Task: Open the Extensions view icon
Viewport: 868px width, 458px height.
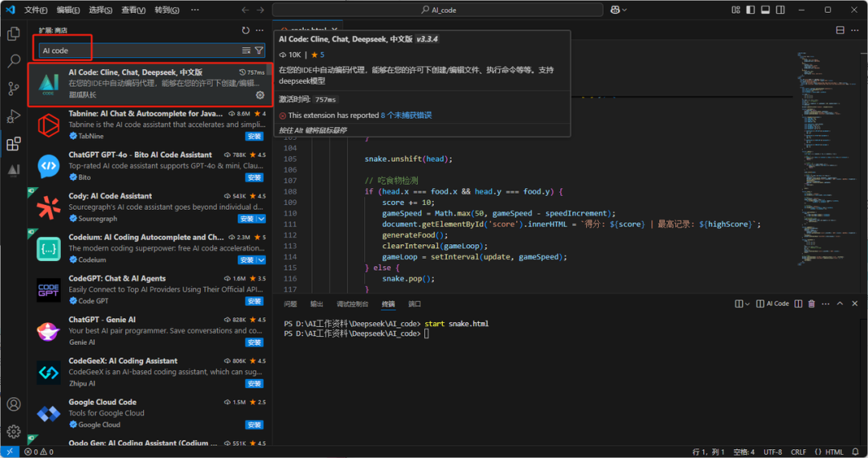Action: coord(14,144)
